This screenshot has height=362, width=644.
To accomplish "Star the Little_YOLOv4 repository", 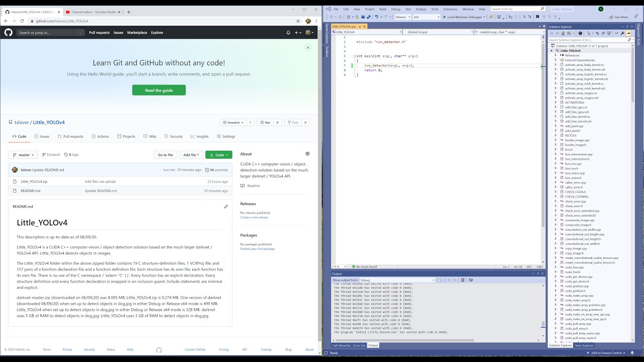I will tap(265, 122).
